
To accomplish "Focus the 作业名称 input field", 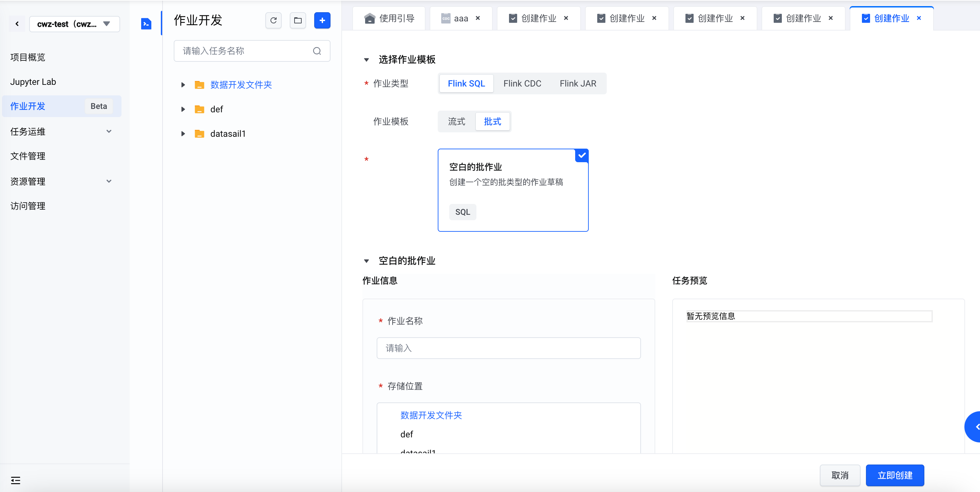I will 508,348.
